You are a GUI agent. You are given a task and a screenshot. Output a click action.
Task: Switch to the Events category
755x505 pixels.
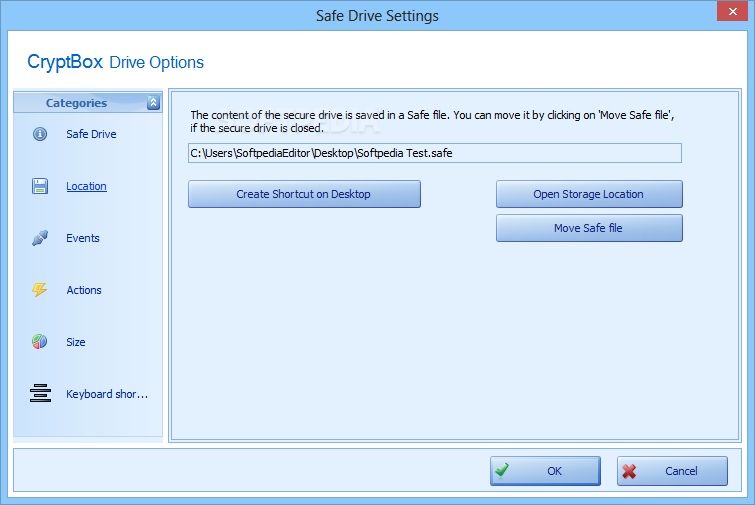83,238
